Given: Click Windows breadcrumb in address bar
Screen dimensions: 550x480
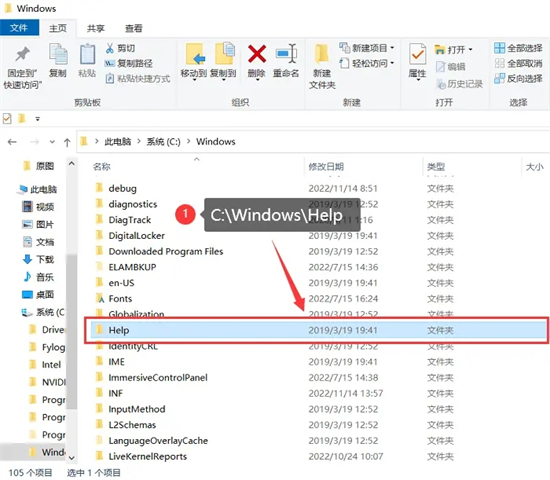Looking at the screenshot, I should click(216, 142).
